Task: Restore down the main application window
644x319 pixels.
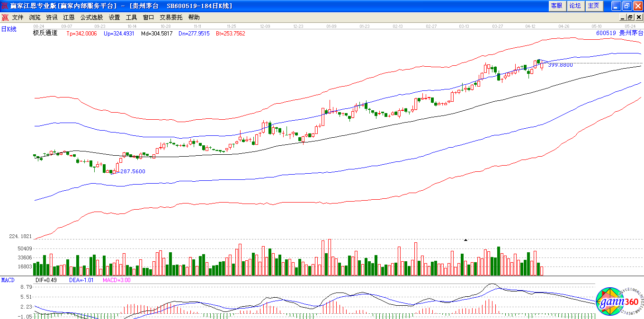Action: pyautogui.click(x=626, y=6)
